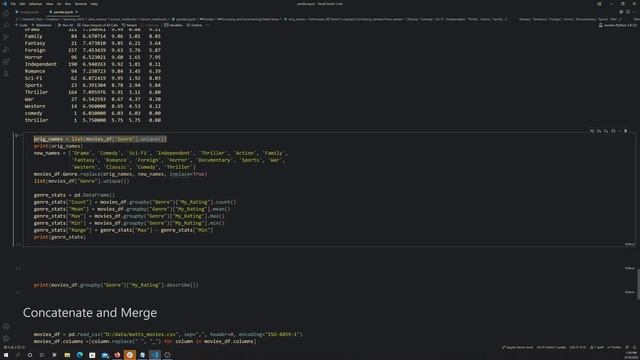Open File Explorer from the taskbar
Image resolution: width=640 pixels, height=360 pixels.
(x=67, y=355)
